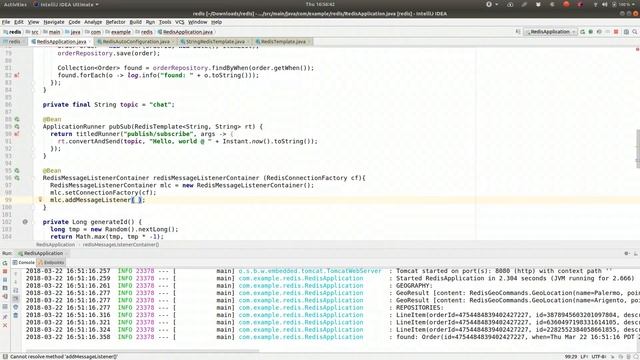The image size is (640, 360).
Task: Open RedisApplication run configuration dropdown
Action: tap(550, 32)
